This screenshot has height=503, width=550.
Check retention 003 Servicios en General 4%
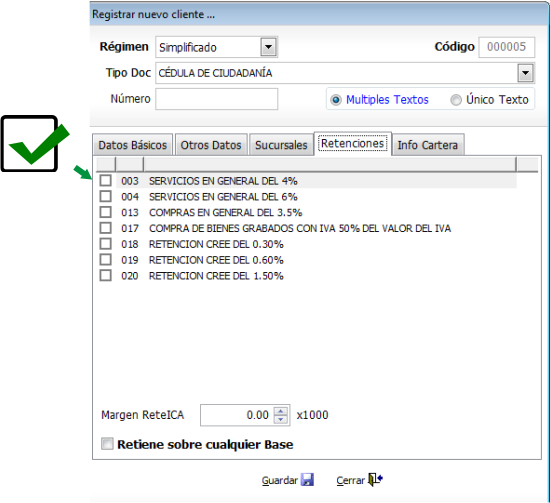tap(106, 180)
